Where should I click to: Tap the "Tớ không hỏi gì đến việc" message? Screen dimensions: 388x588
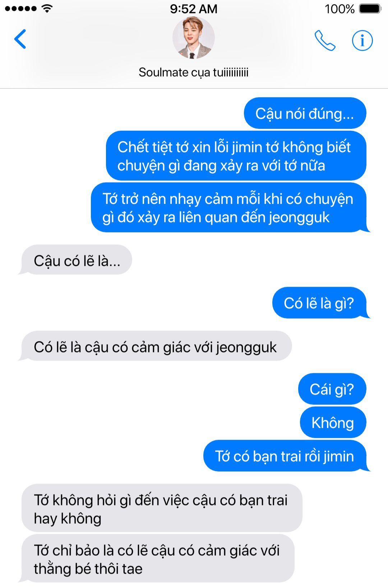(162, 508)
